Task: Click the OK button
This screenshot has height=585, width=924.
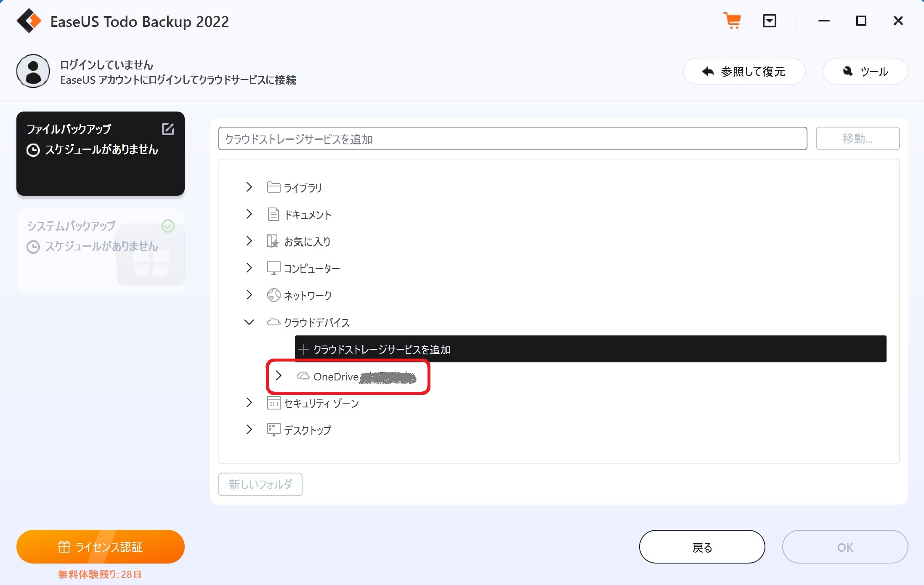Action: (x=845, y=547)
